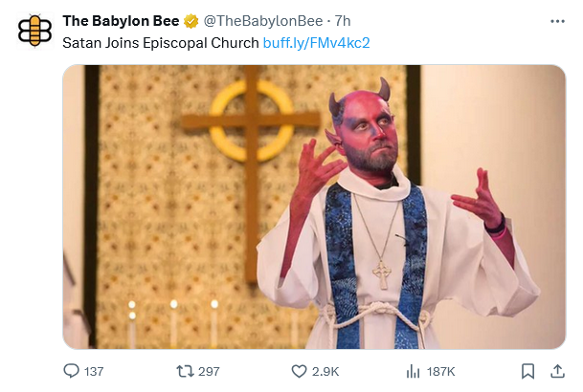The width and height of the screenshot is (583, 392).
Task: Click the reply speech bubble icon
Action: point(71,371)
